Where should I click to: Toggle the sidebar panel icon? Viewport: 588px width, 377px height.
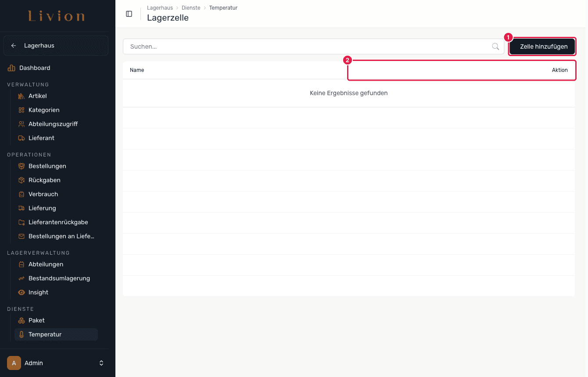(x=129, y=14)
